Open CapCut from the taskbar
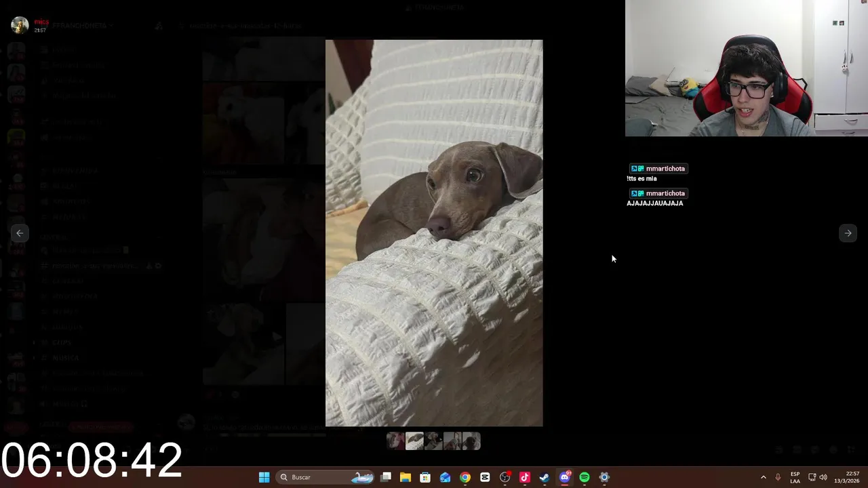 click(x=485, y=477)
